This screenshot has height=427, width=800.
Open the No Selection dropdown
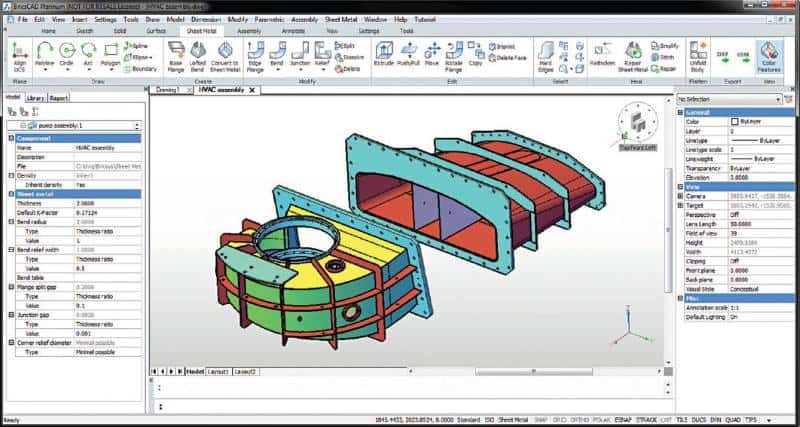736,100
